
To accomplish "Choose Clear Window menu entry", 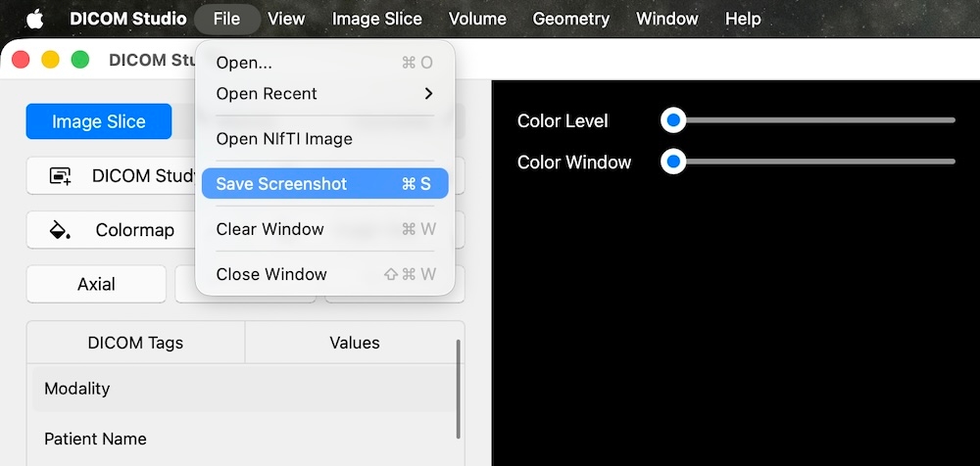I will pyautogui.click(x=325, y=229).
